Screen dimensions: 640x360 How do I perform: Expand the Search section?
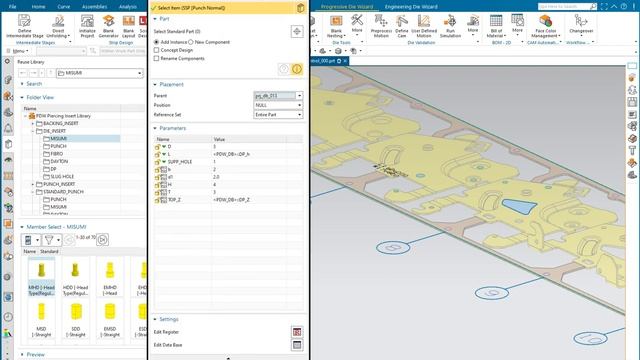[x=22, y=84]
